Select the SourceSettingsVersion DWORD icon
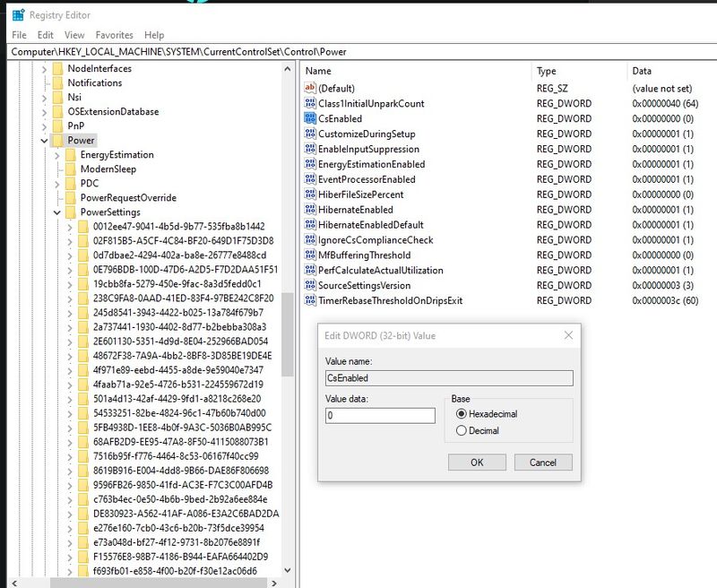This screenshot has width=717, height=588. tap(310, 285)
